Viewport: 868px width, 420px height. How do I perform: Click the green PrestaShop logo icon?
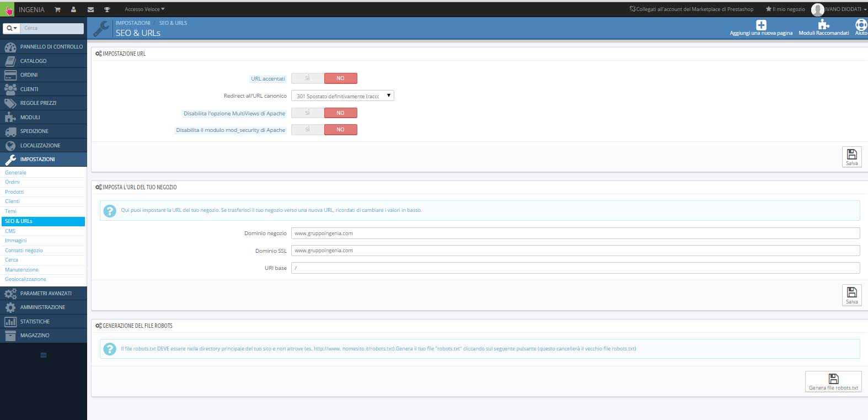pos(8,9)
